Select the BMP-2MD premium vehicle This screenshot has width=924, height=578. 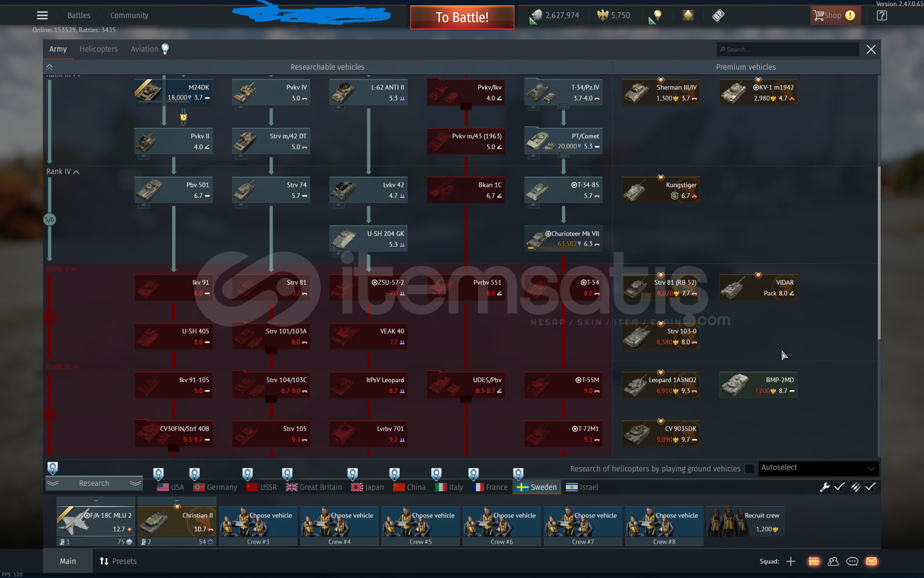coord(758,385)
